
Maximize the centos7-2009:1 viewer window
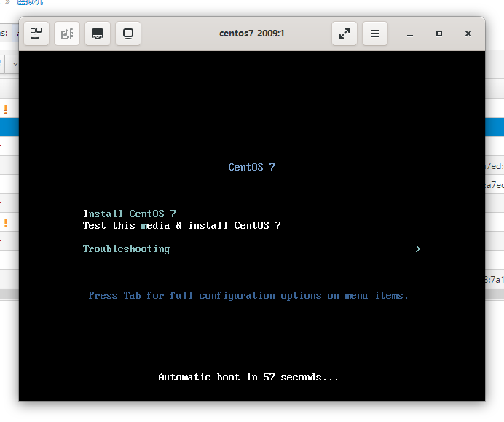[438, 34]
